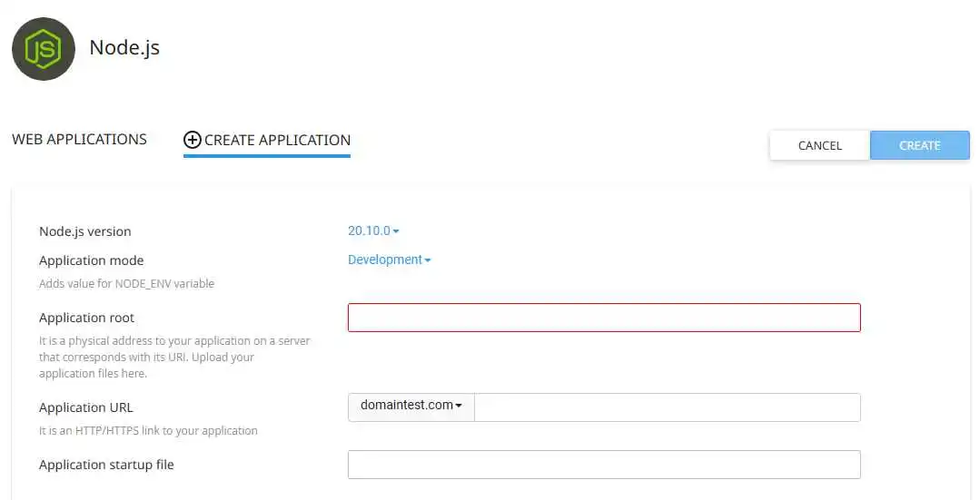
Task: Click the Application mode field label
Action: (x=91, y=260)
